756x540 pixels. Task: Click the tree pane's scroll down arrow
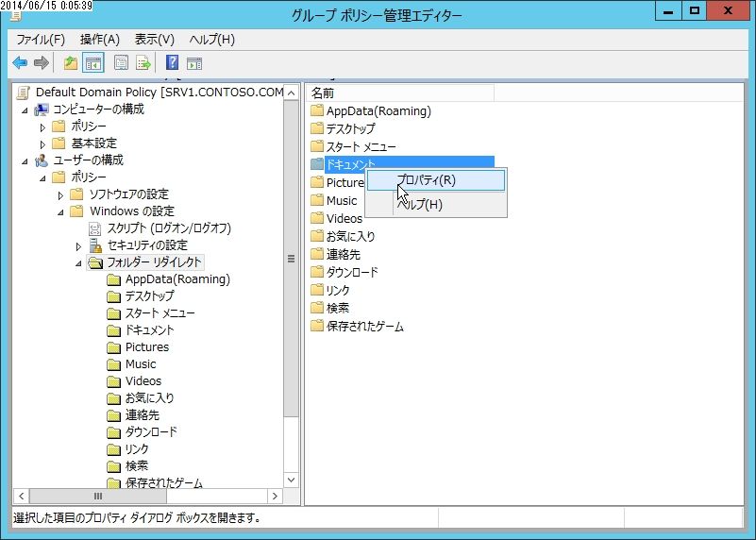tap(292, 480)
